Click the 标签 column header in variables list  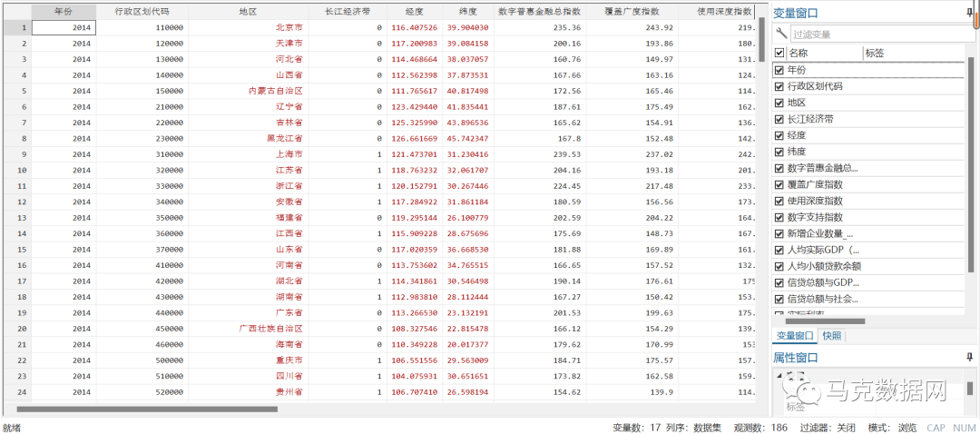(x=914, y=54)
